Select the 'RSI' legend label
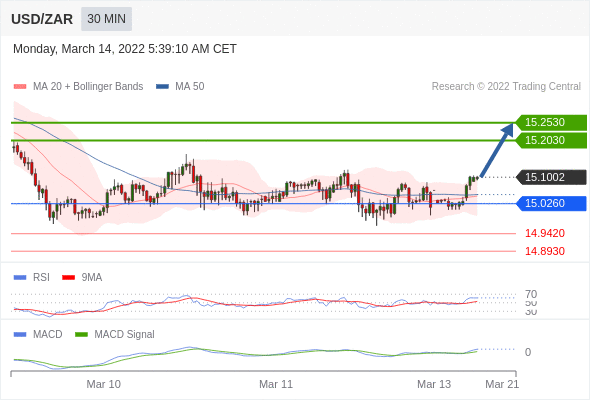The width and height of the screenshot is (590, 400). pos(41,278)
